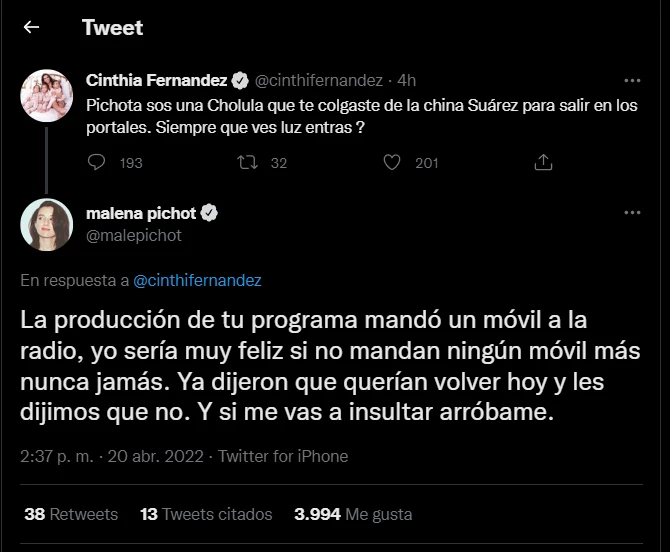Click Cinthia Fernandez's verified badge
This screenshot has width=670, height=552.
point(240,80)
